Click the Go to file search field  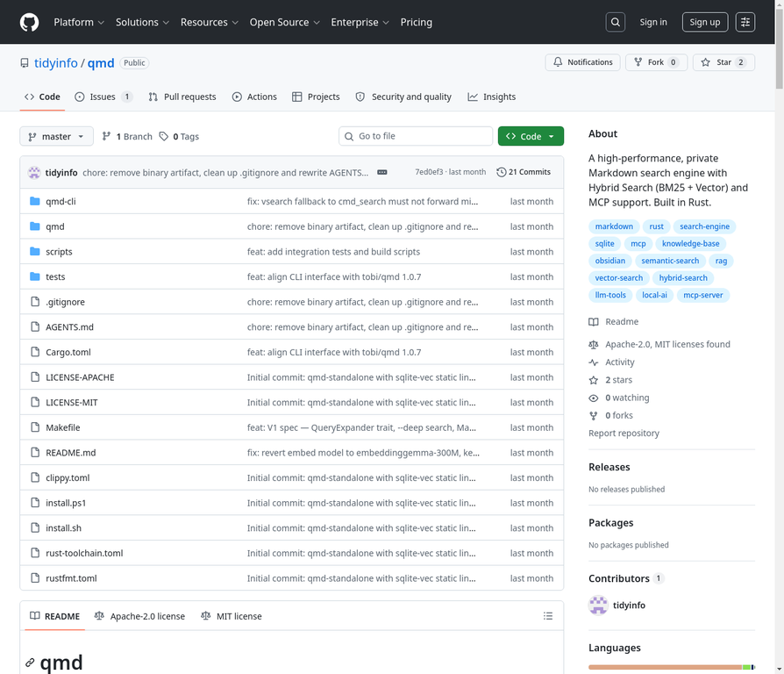pos(415,136)
